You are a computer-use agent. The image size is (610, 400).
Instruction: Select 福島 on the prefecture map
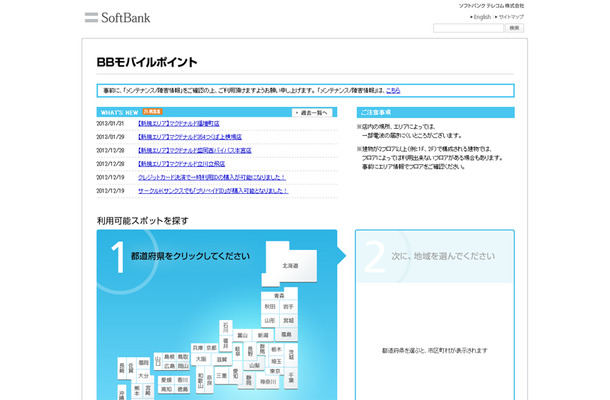[x=286, y=334]
